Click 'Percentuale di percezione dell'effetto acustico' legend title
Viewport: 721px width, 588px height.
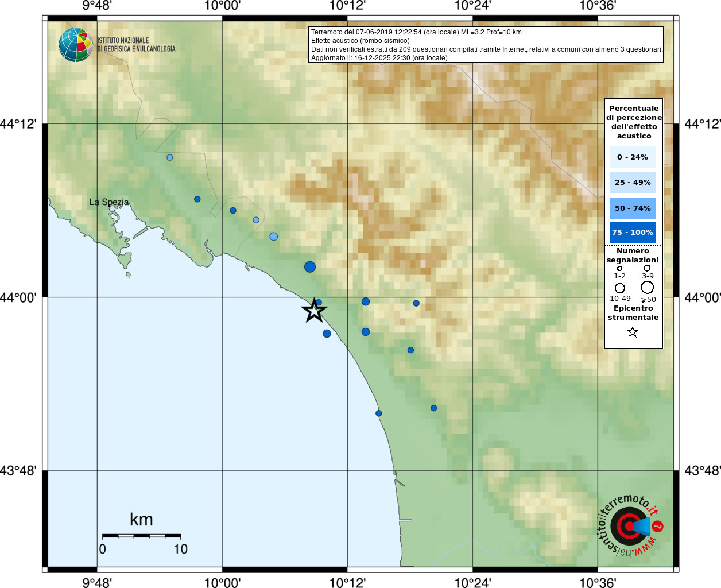coord(634,122)
